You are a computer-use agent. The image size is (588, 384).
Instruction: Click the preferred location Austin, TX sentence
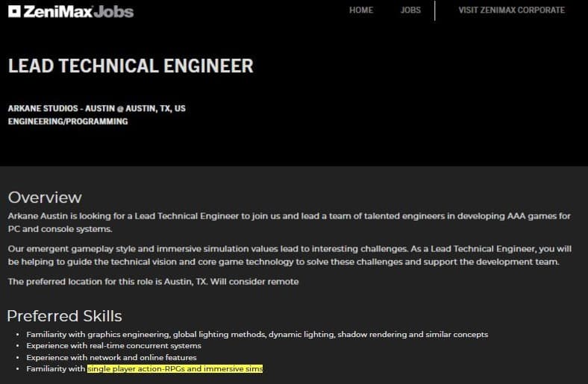153,281
